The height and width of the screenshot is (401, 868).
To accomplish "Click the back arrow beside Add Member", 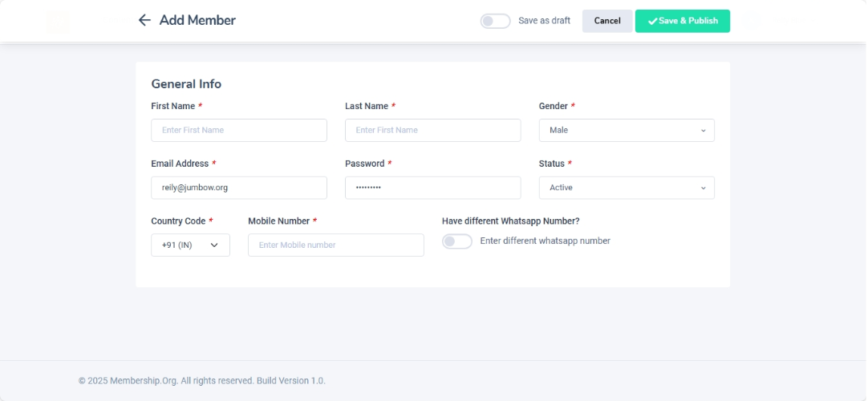I will (144, 20).
